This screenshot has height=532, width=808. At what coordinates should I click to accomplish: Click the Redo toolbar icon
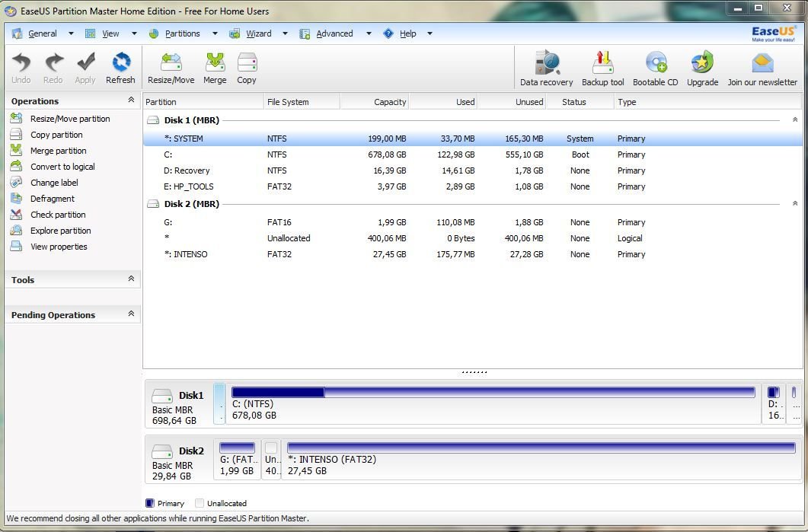[x=53, y=62]
